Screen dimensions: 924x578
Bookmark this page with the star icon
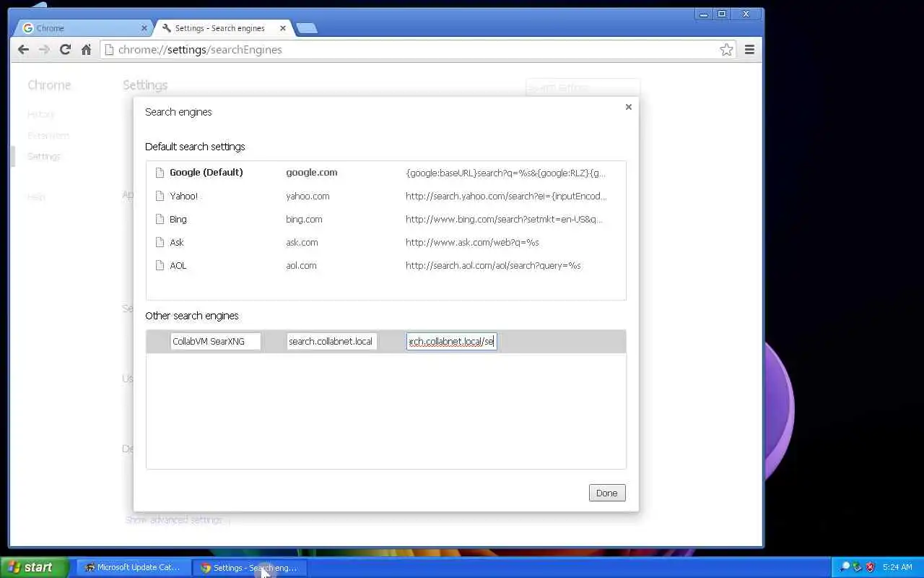point(726,50)
